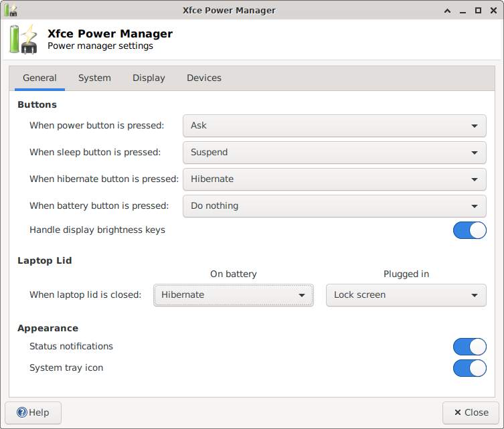Viewport: 504px width, 429px height.
Task: Open the hibernate button action dropdown
Action: tap(334, 179)
